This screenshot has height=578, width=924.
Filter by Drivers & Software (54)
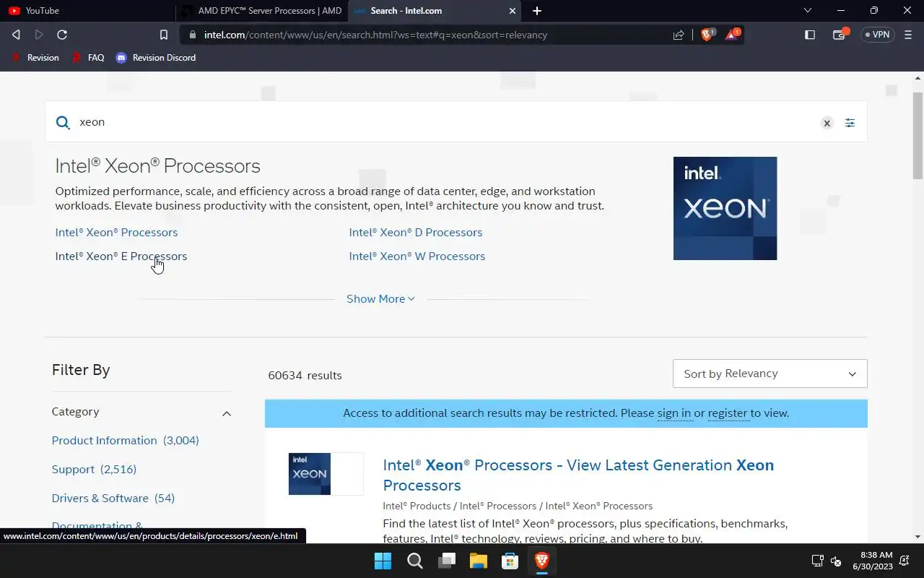point(113,499)
